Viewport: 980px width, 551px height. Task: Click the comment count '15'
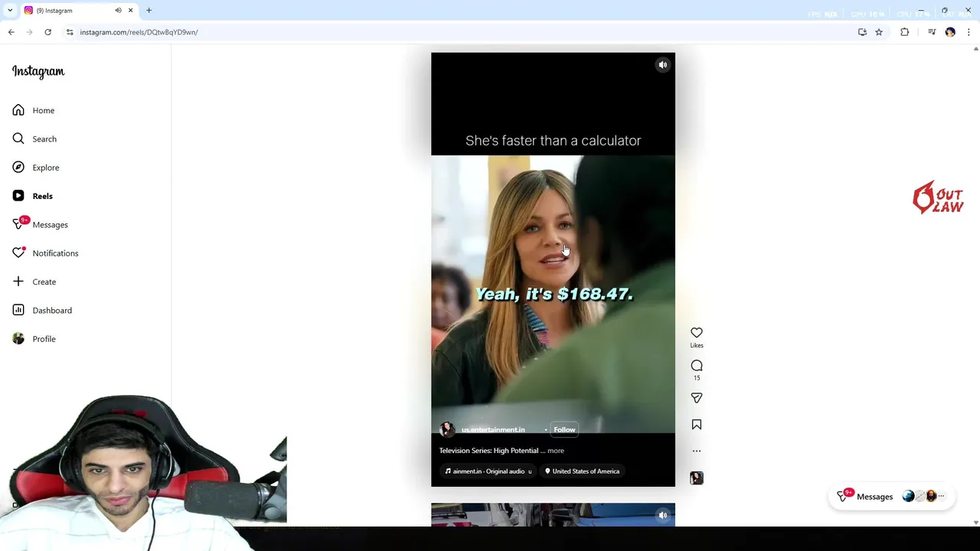pyautogui.click(x=697, y=378)
